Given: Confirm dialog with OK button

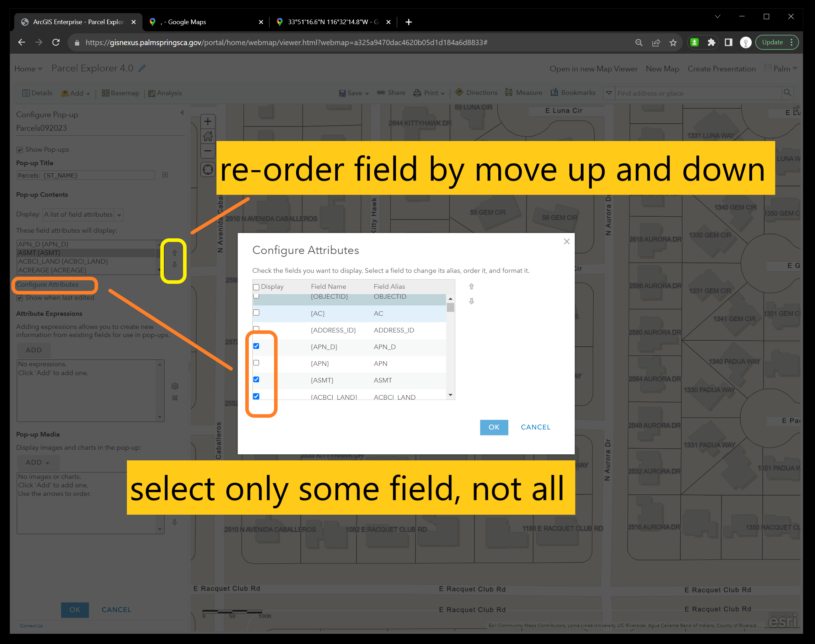Looking at the screenshot, I should coord(494,427).
